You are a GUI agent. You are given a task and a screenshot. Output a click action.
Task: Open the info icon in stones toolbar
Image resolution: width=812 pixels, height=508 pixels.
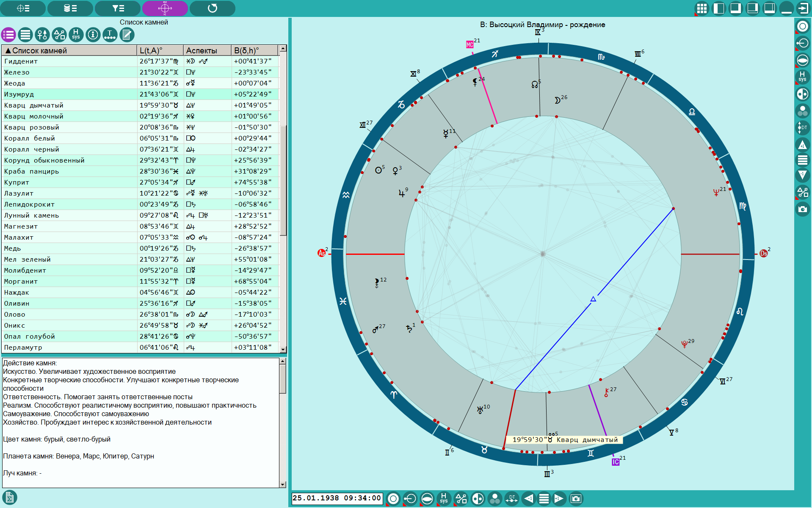(93, 35)
